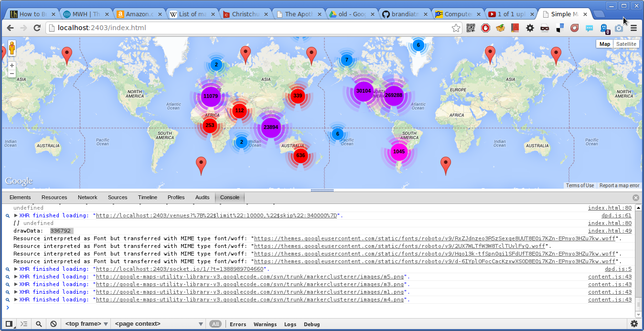644x331 pixels.
Task: Expand the socket.io XHR entry
Action: click(16, 269)
